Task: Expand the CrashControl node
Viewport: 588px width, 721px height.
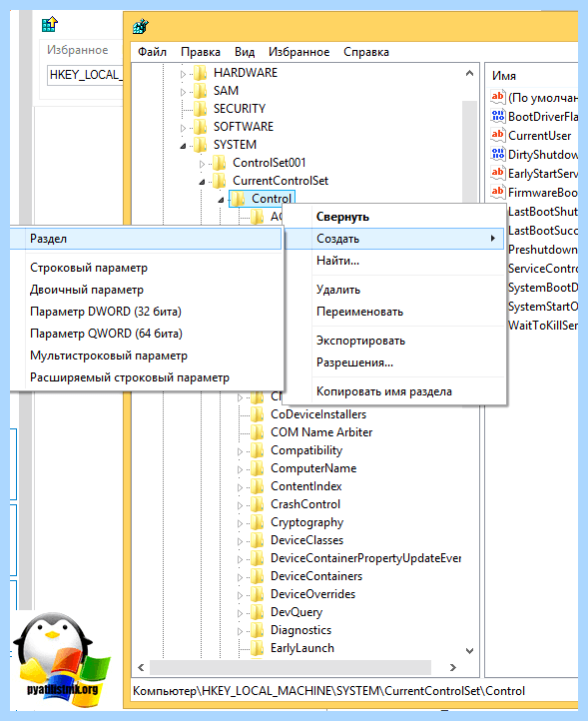Action: click(x=240, y=505)
